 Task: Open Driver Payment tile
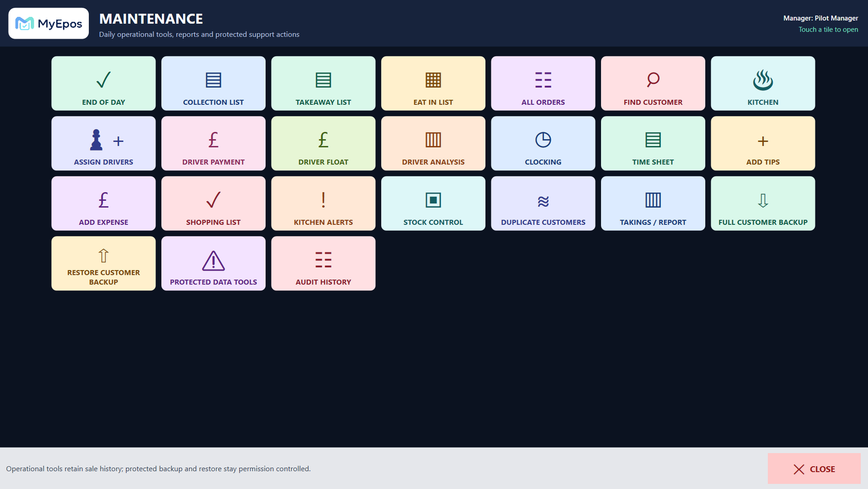pyautogui.click(x=213, y=144)
